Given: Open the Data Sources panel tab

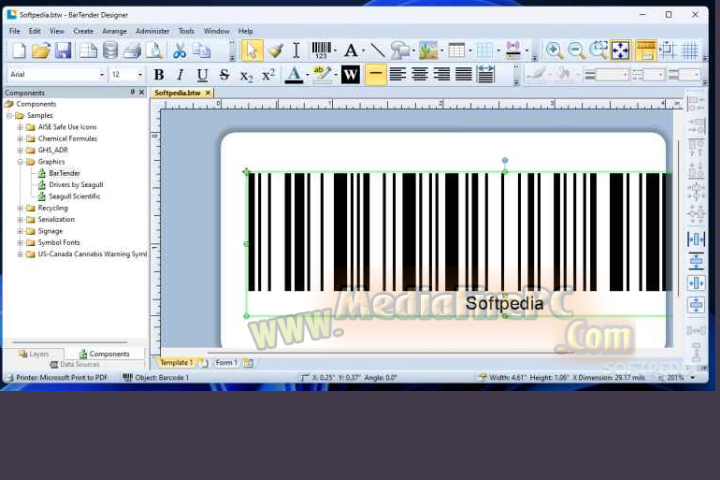Looking at the screenshot, I should [74, 364].
